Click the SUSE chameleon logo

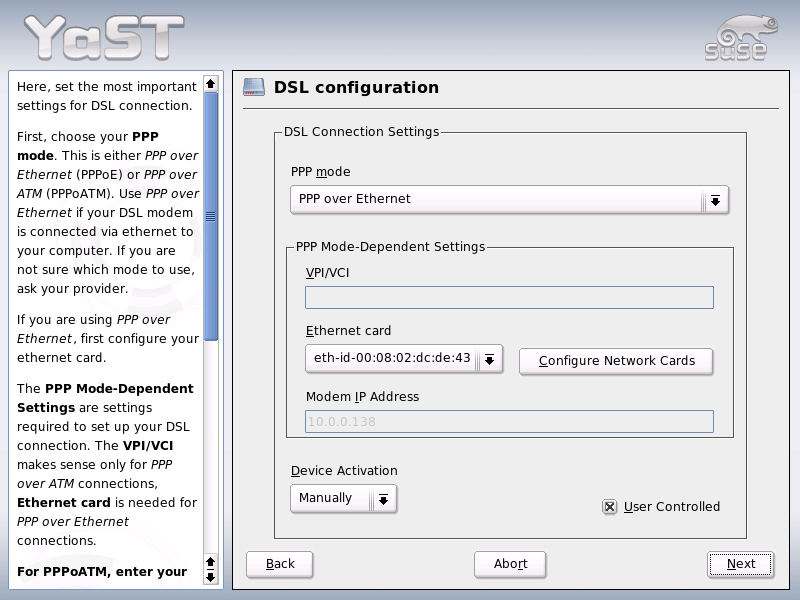(x=741, y=38)
